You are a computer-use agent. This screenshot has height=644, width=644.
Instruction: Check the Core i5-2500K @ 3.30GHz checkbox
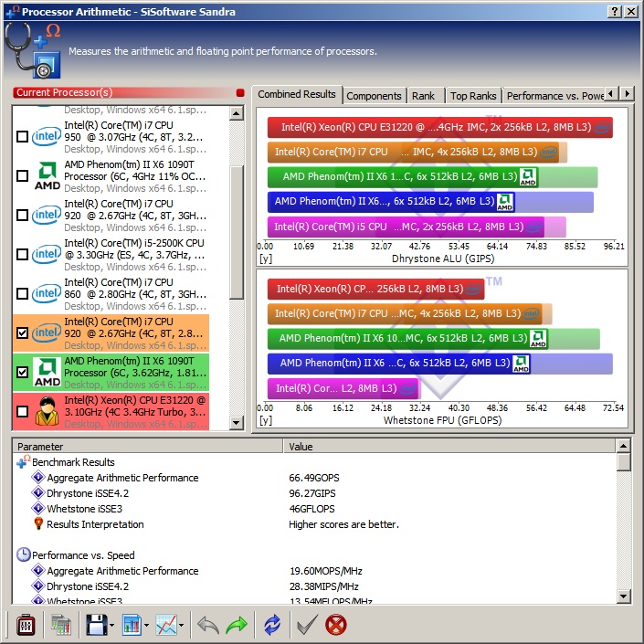tap(22, 254)
